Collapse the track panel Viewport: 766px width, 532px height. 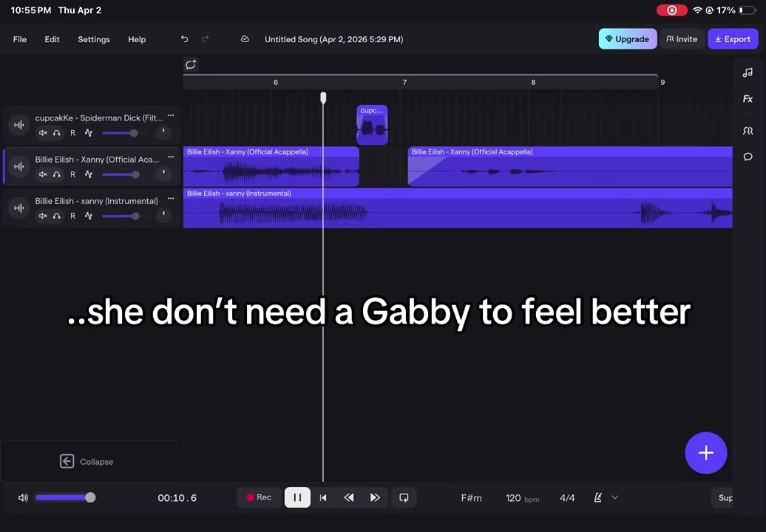click(x=87, y=461)
